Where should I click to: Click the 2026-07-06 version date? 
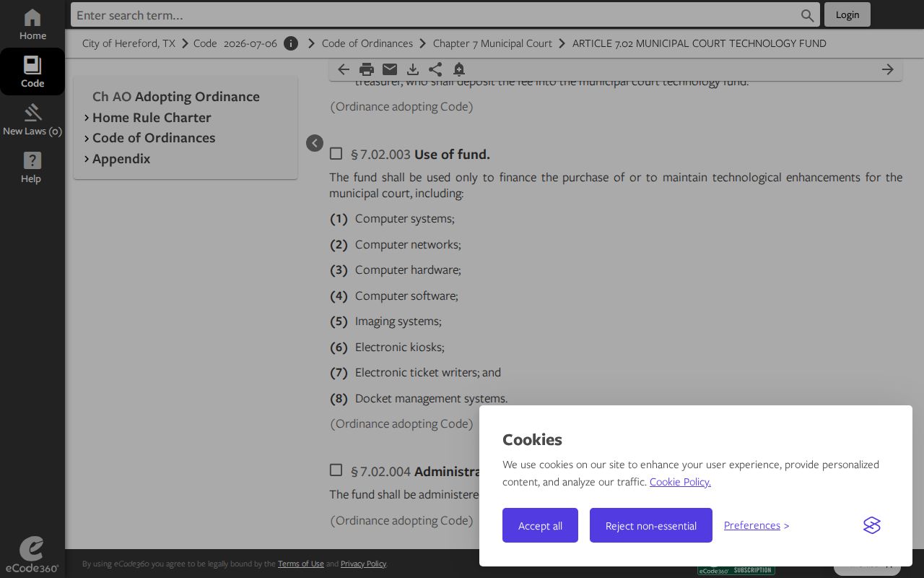(x=250, y=43)
